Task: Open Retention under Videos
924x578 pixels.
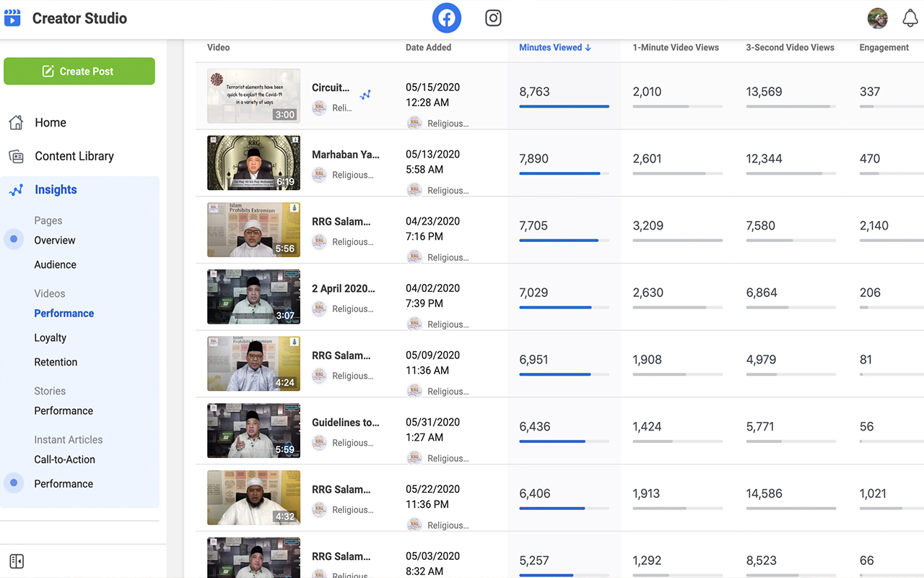Action: tap(56, 362)
